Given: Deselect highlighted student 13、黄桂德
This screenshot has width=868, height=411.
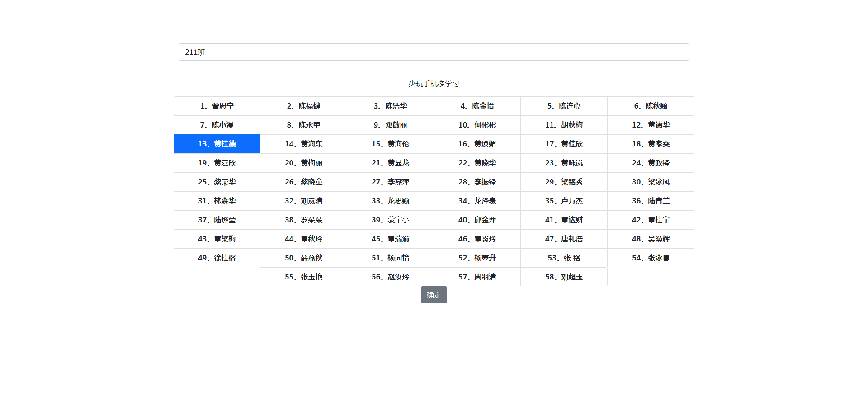Looking at the screenshot, I should tap(217, 144).
